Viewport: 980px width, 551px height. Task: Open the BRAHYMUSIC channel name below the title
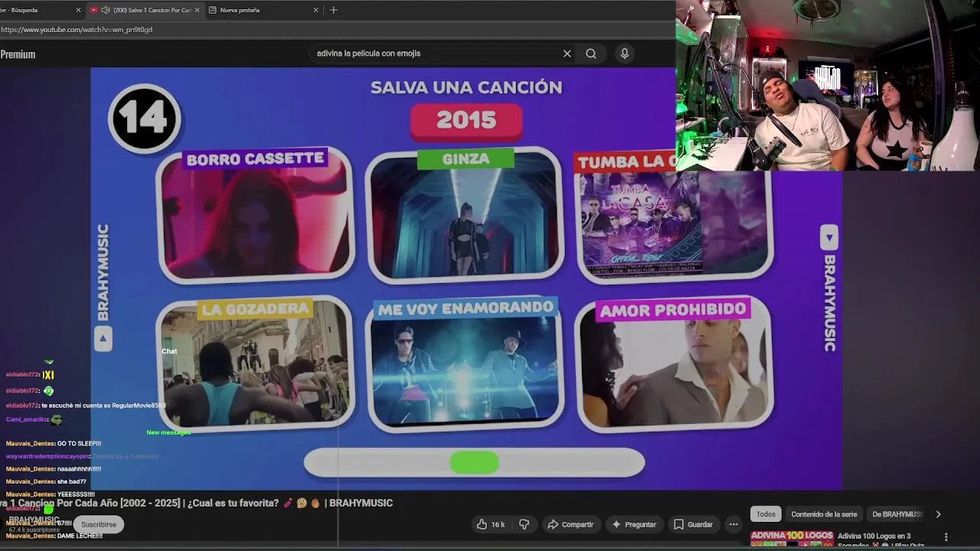pos(34,520)
